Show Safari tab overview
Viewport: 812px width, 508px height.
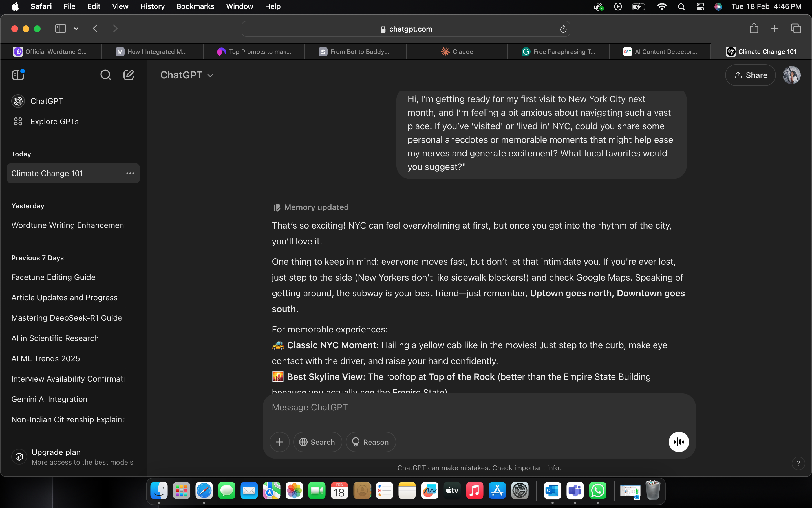[x=796, y=29]
